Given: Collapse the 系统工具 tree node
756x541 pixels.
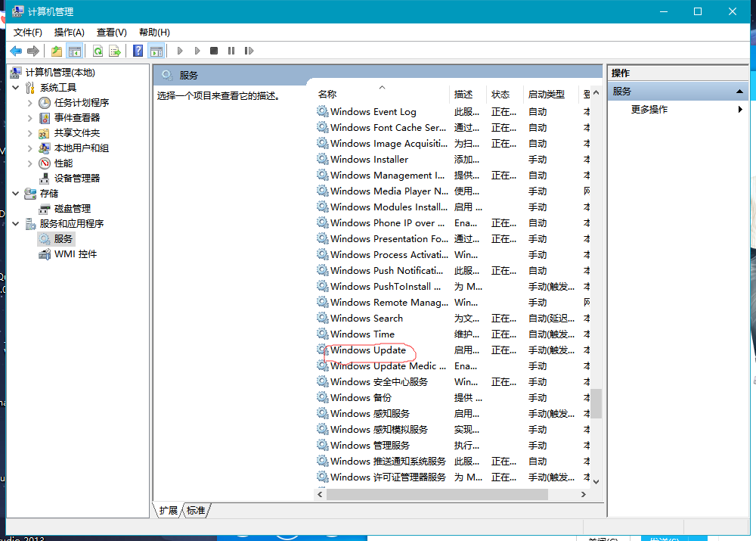Looking at the screenshot, I should (x=15, y=87).
